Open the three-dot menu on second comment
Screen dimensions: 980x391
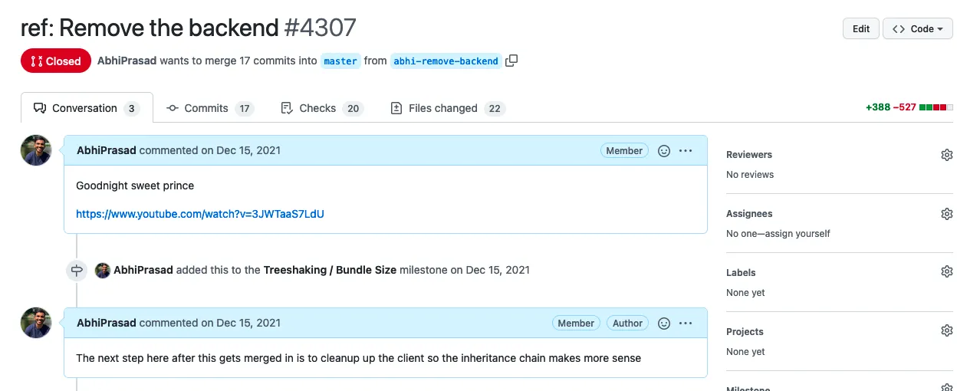coord(686,324)
